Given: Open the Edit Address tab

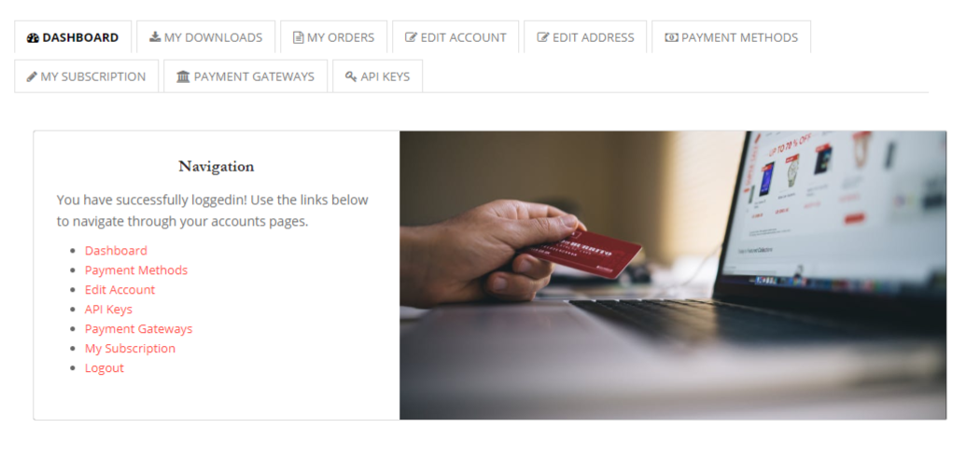Looking at the screenshot, I should pyautogui.click(x=585, y=37).
